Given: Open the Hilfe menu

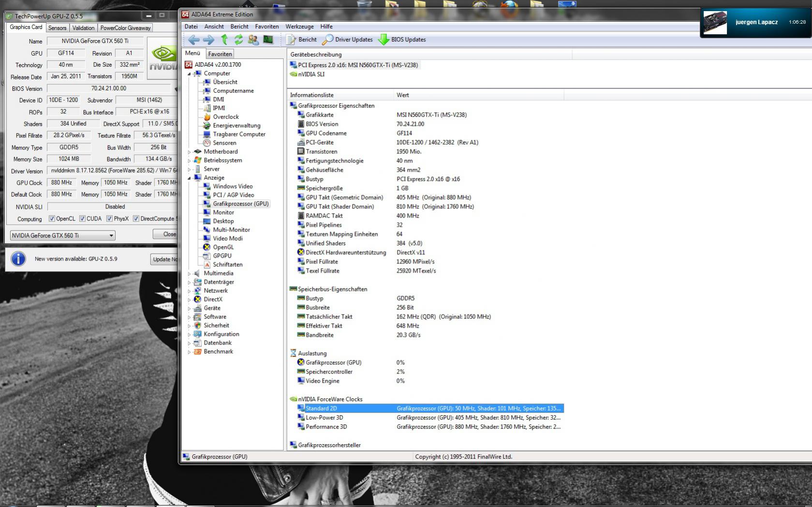Looking at the screenshot, I should click(x=326, y=27).
